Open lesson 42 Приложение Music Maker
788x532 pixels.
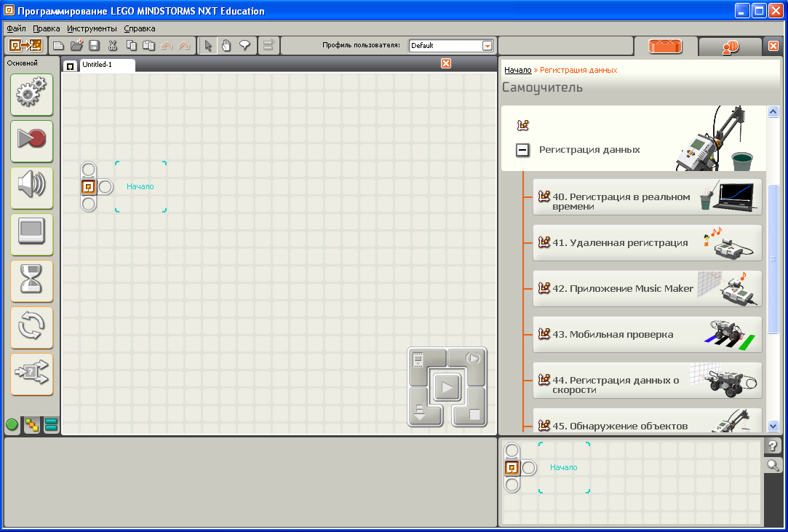click(648, 289)
